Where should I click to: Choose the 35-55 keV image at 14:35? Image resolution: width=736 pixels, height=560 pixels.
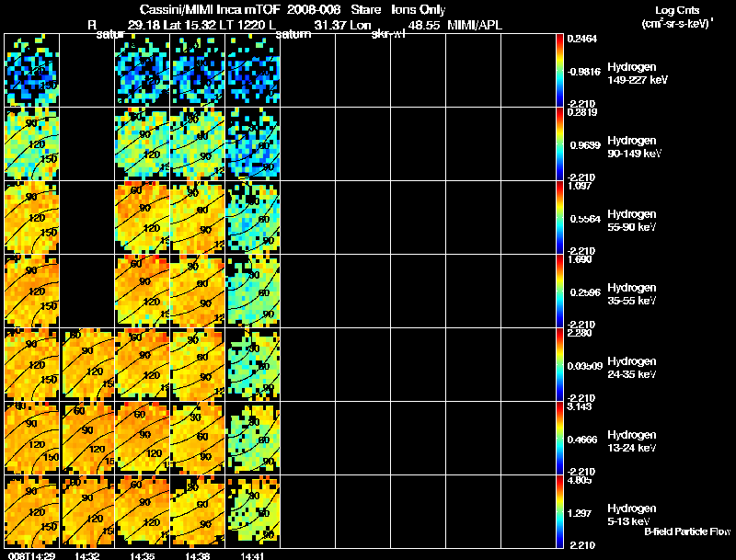[x=143, y=291]
